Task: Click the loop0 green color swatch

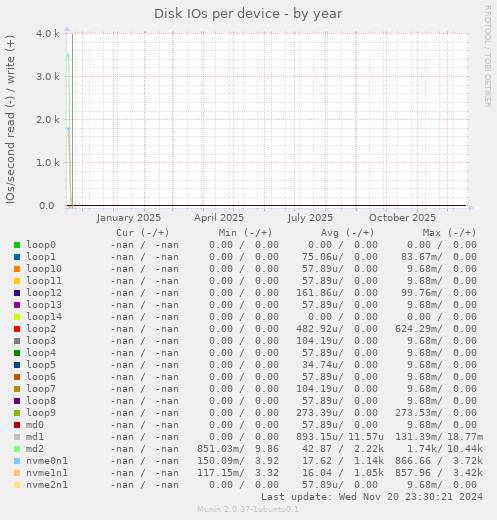Action: pyautogui.click(x=17, y=245)
